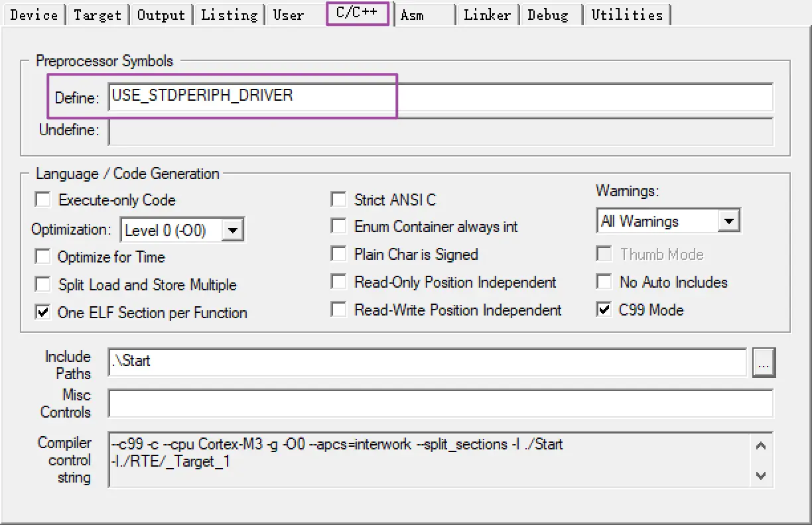Select the Debug tab

[550, 15]
